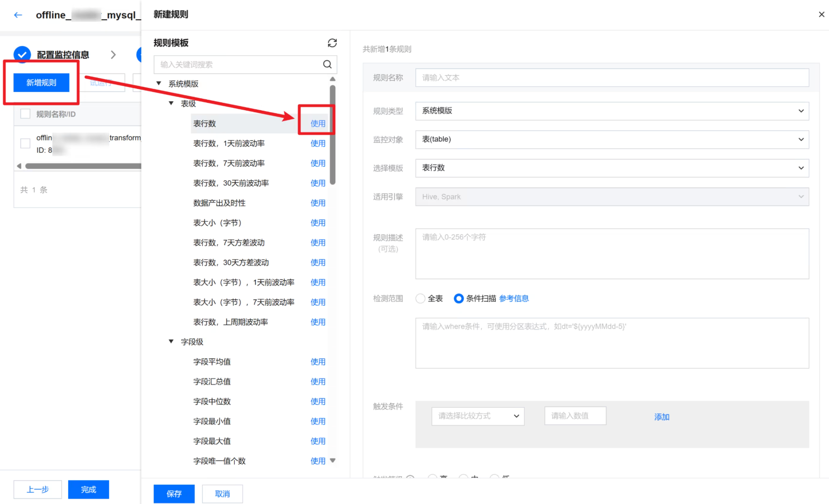Click the 新增规则 button
The image size is (829, 504).
pyautogui.click(x=41, y=83)
